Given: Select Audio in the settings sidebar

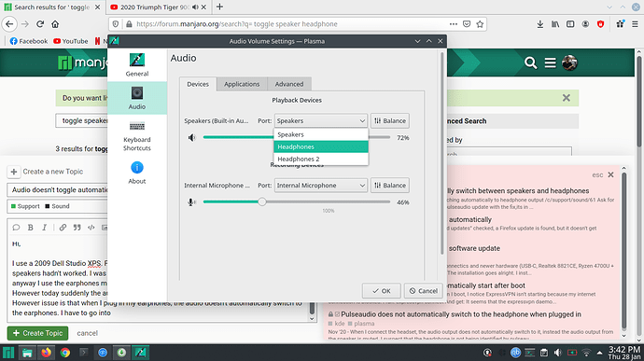Looking at the screenshot, I should click(137, 98).
